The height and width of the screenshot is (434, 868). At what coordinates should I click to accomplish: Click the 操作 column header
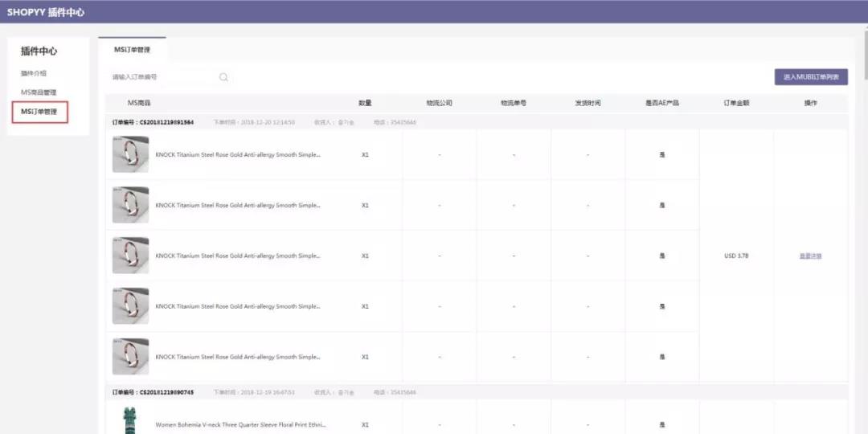(x=810, y=103)
